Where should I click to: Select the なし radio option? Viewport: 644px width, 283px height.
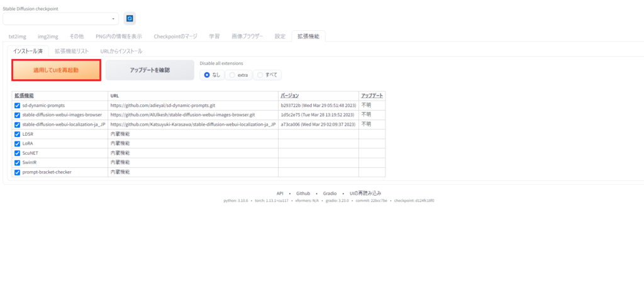click(213, 75)
